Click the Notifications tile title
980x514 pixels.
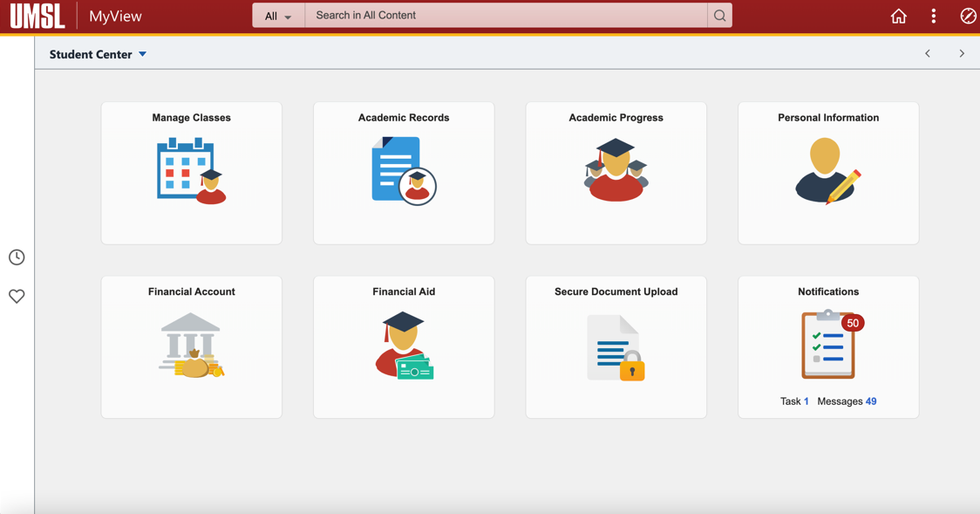coord(828,291)
